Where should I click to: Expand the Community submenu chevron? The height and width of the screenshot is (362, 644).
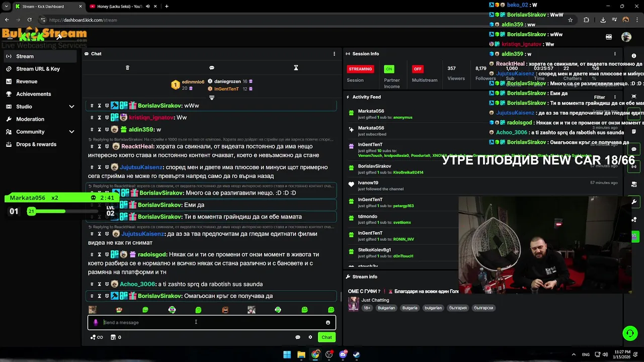pyautogui.click(x=71, y=132)
